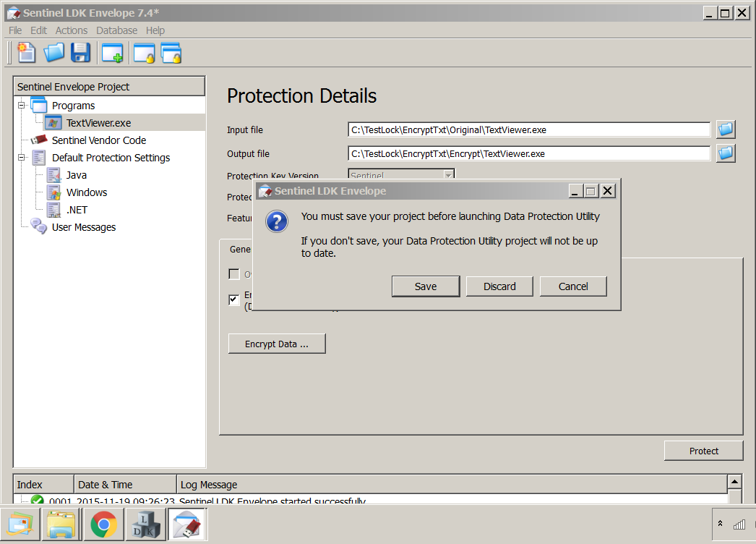Click the Discard button in the dialog
This screenshot has height=544, width=756.
(x=499, y=286)
